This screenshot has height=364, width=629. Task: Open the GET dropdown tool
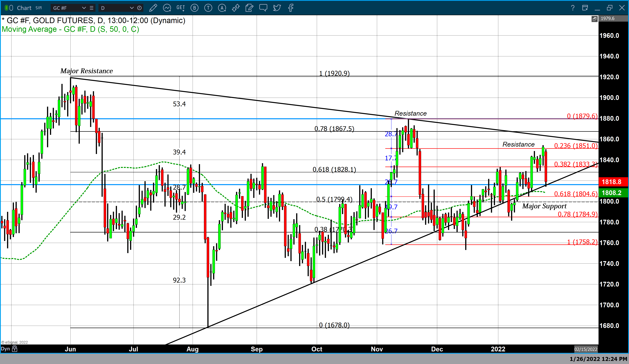[x=181, y=8]
